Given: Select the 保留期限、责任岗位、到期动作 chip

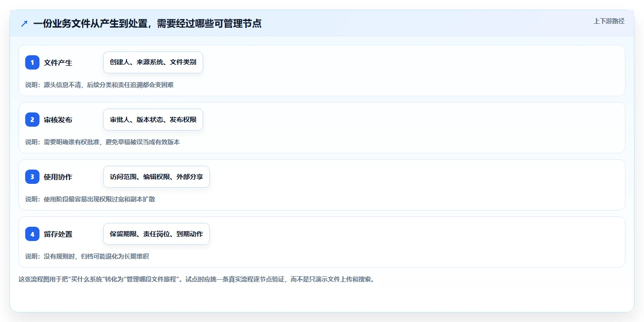Looking at the screenshot, I should (x=156, y=234).
